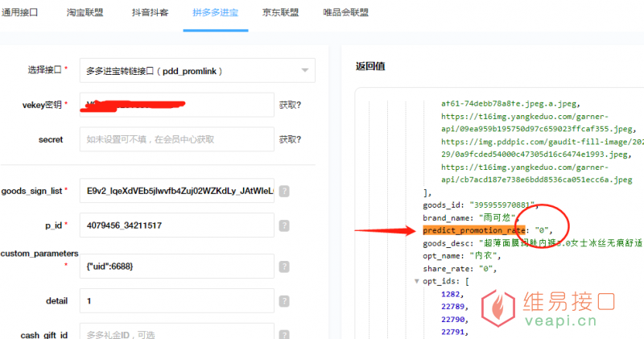
Task: Focus the custom_parameters input field
Action: [177, 267]
